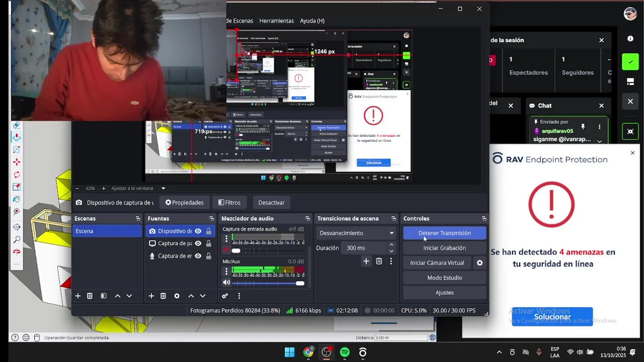Open advanced audio properties gear in mixer

[225, 296]
